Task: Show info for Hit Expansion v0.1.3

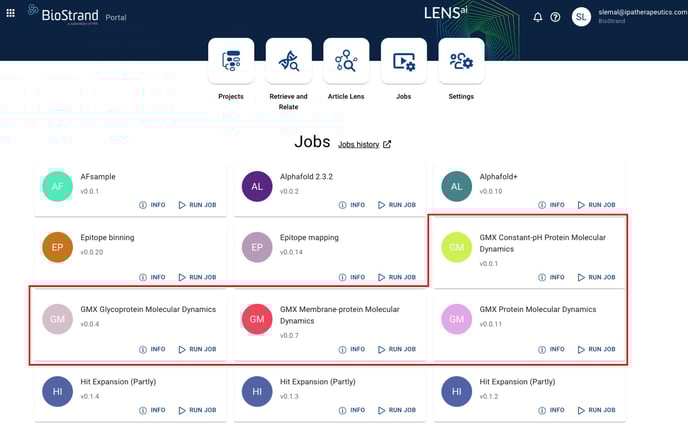Action: (x=352, y=410)
